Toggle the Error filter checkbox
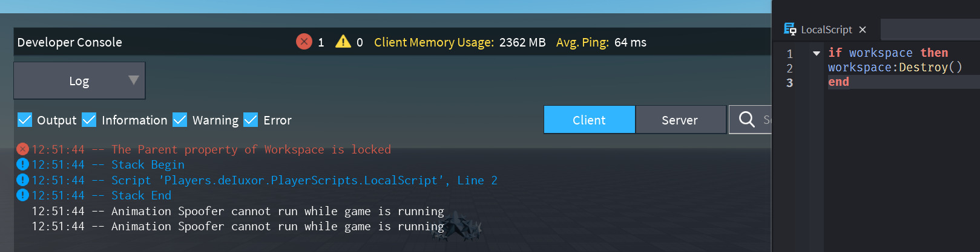 (x=251, y=120)
